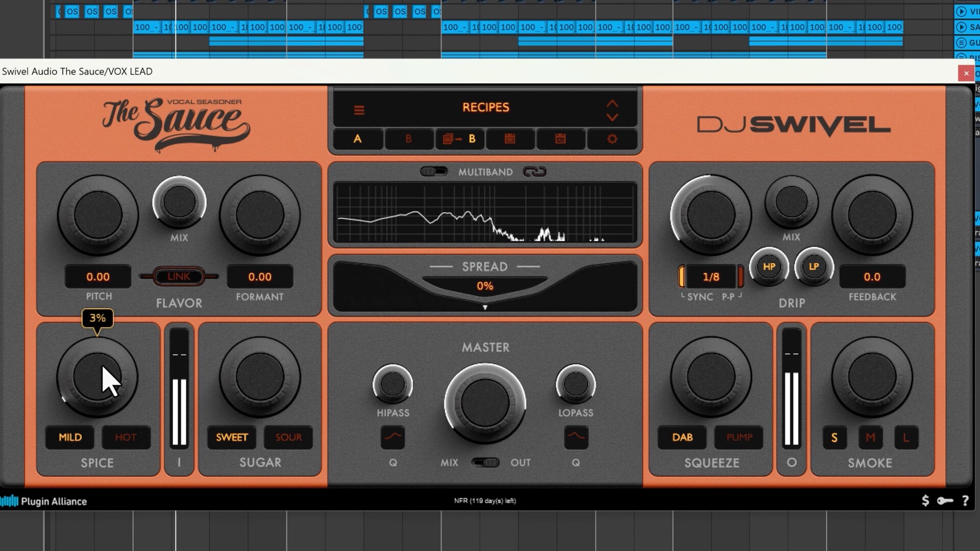Open the 1/8 delay time selector
This screenshot has width=980, height=551.
[x=711, y=277]
